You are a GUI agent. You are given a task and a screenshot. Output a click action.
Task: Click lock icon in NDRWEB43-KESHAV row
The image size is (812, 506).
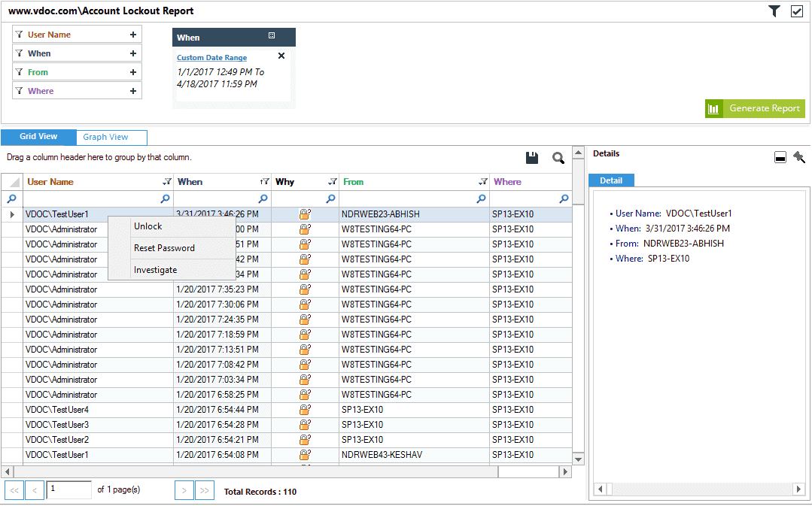coord(305,454)
